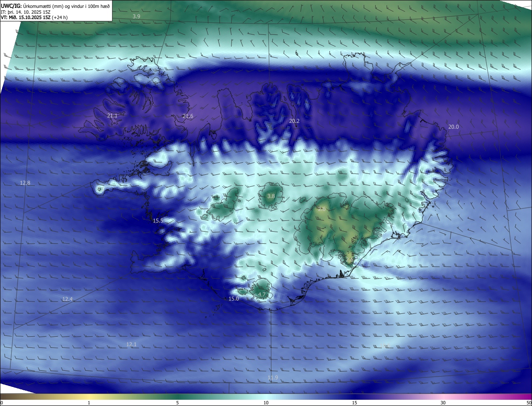
Task: Select the 12.1 map value
Action: tap(131, 345)
